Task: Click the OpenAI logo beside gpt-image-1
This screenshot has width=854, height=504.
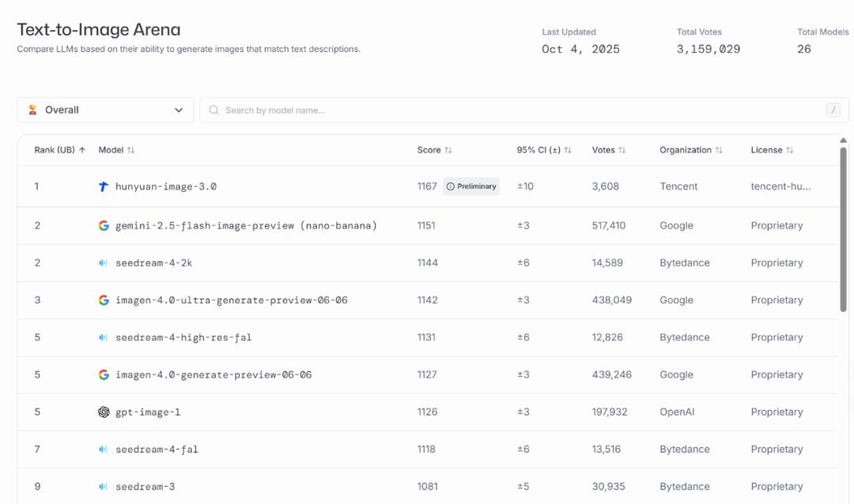Action: [x=104, y=412]
